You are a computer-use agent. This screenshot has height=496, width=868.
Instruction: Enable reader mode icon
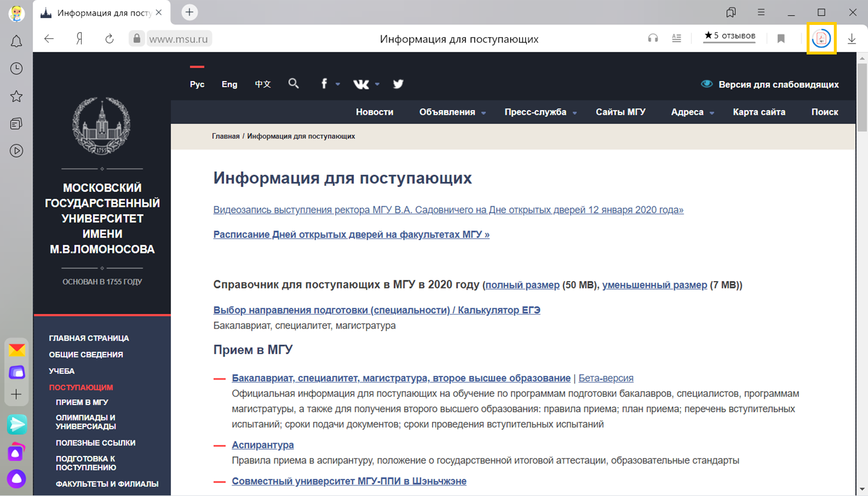tap(676, 38)
